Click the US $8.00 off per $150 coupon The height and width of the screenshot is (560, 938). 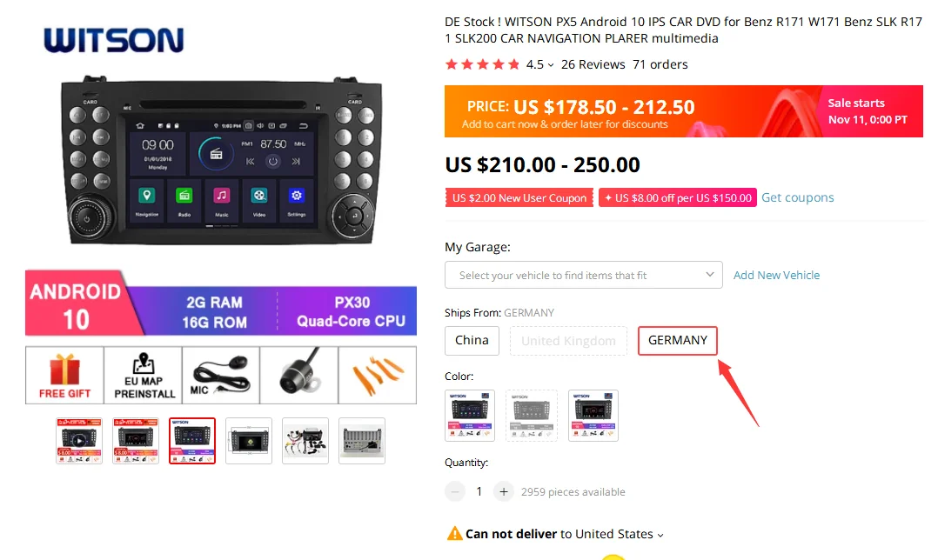(678, 197)
